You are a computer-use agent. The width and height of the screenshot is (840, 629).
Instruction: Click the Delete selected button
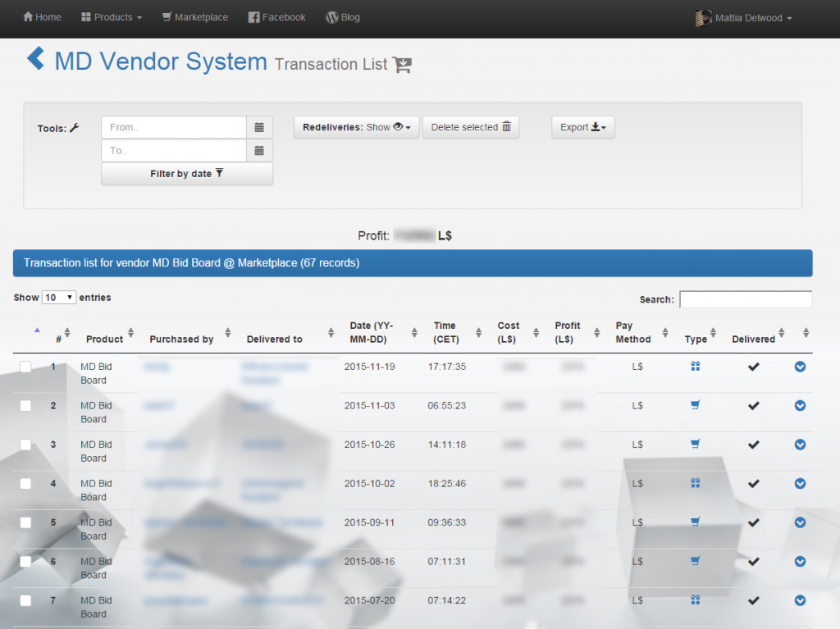click(471, 127)
